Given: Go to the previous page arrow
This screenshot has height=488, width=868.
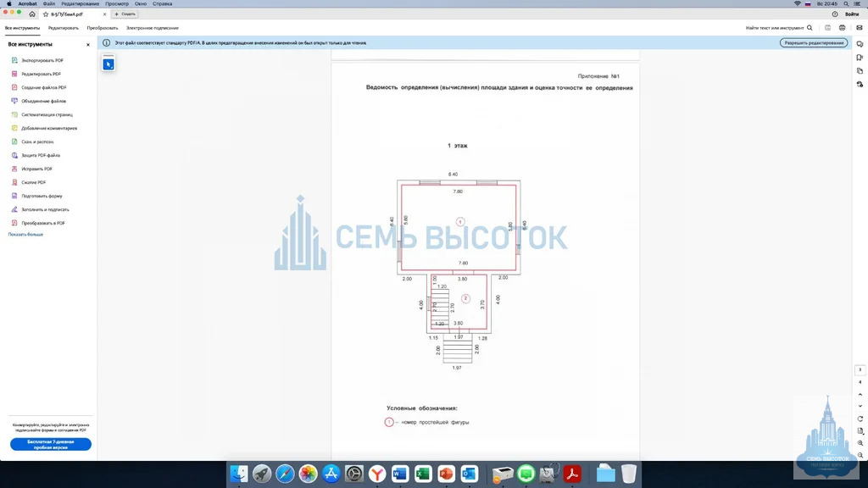Looking at the screenshot, I should tap(860, 395).
